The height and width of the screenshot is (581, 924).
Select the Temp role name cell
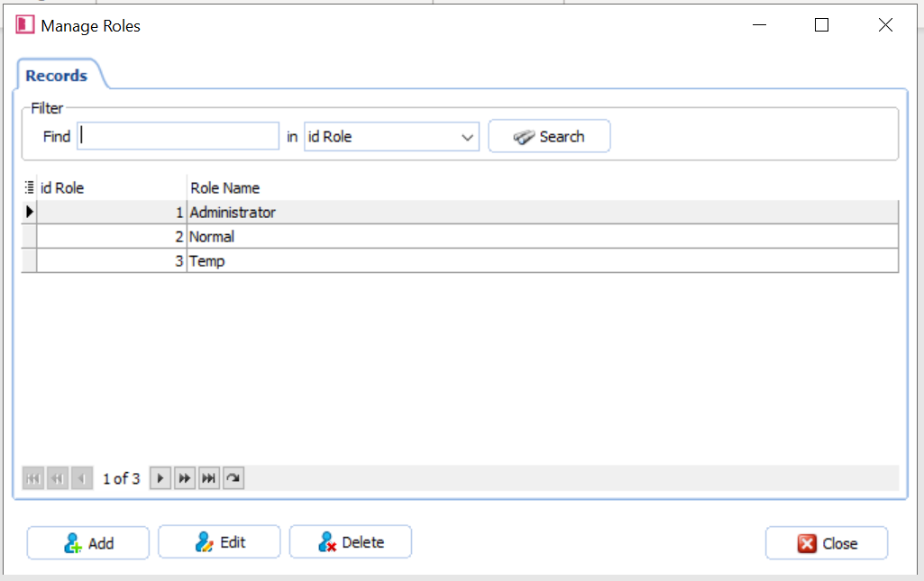543,260
